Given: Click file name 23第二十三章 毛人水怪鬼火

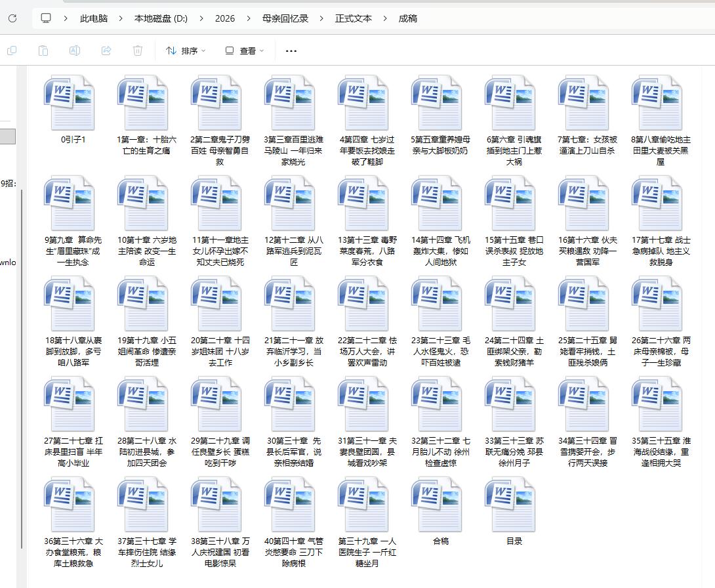Looking at the screenshot, I should [441, 351].
